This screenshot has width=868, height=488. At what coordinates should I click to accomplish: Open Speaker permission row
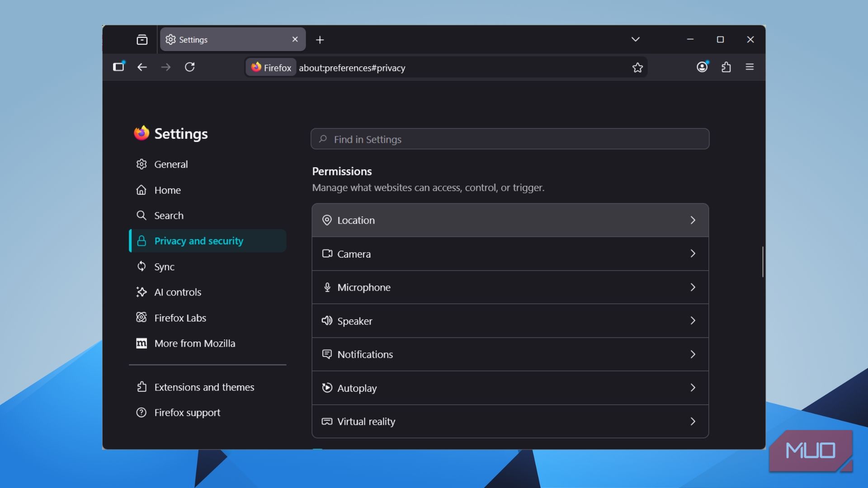[x=510, y=321]
